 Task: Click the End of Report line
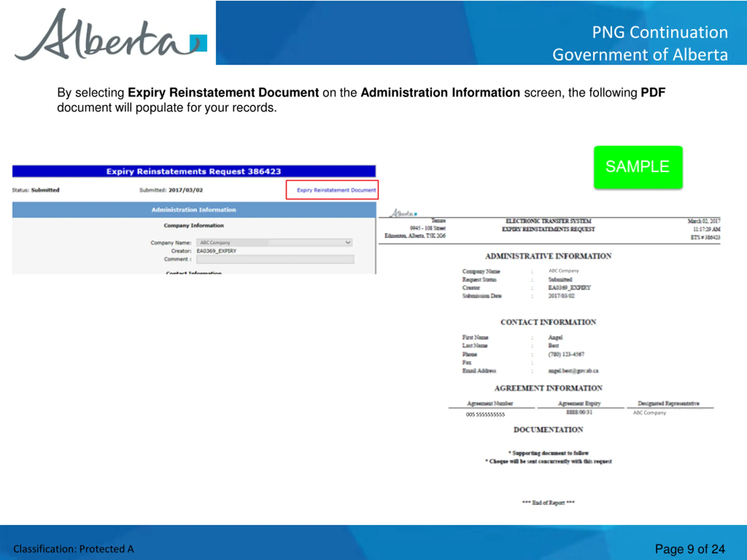548,502
